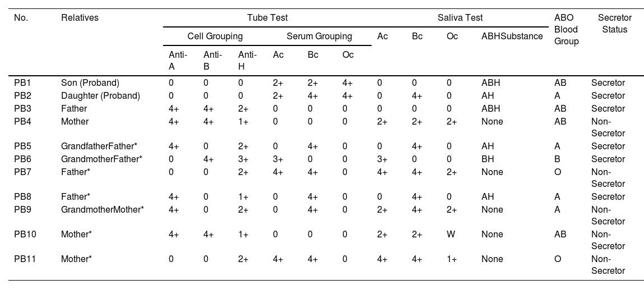
Task: Click the "GrandmotherMother*" relative cell
Action: pyautogui.click(x=103, y=209)
